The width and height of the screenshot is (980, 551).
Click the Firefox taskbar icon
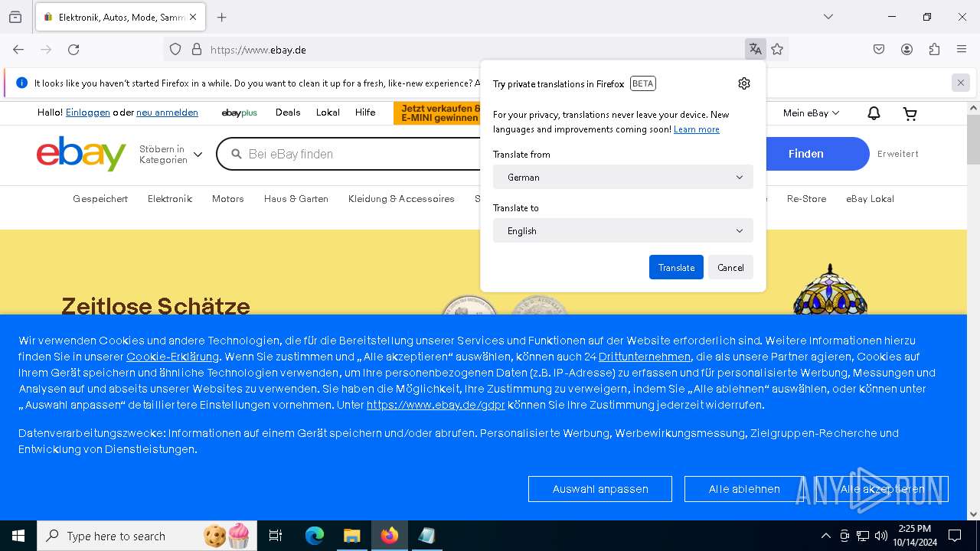(390, 536)
